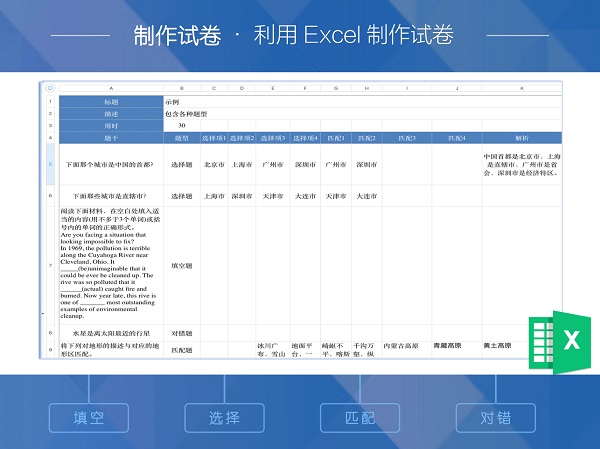
Task: Select row 5 header
Action: (51, 164)
